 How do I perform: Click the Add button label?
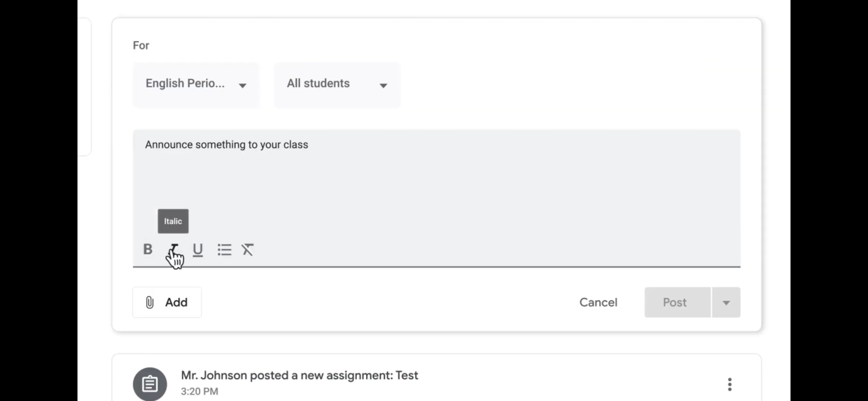(176, 302)
